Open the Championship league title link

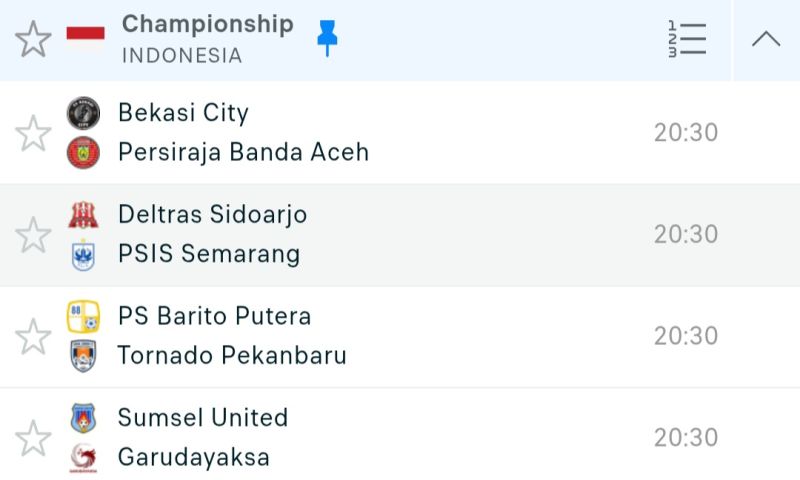click(207, 24)
